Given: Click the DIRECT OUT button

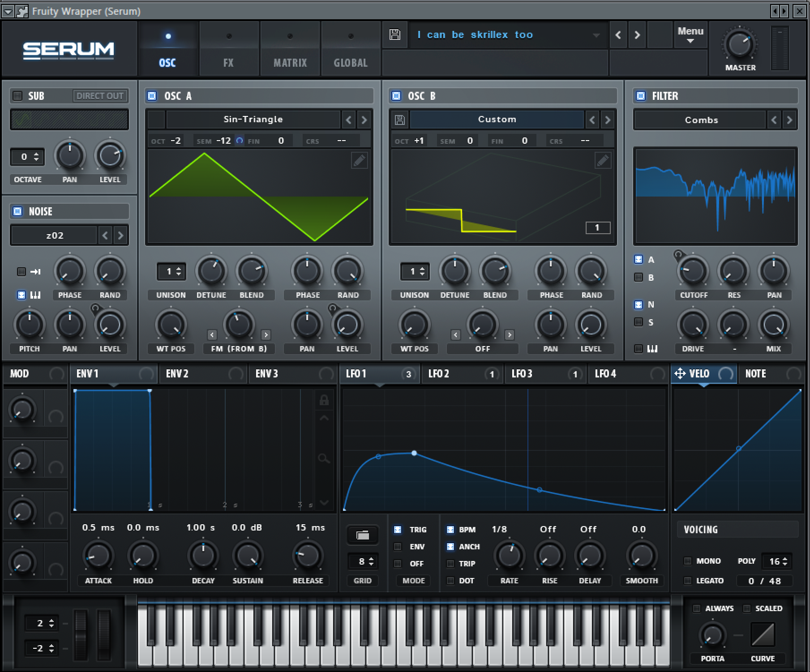Looking at the screenshot, I should tap(100, 96).
